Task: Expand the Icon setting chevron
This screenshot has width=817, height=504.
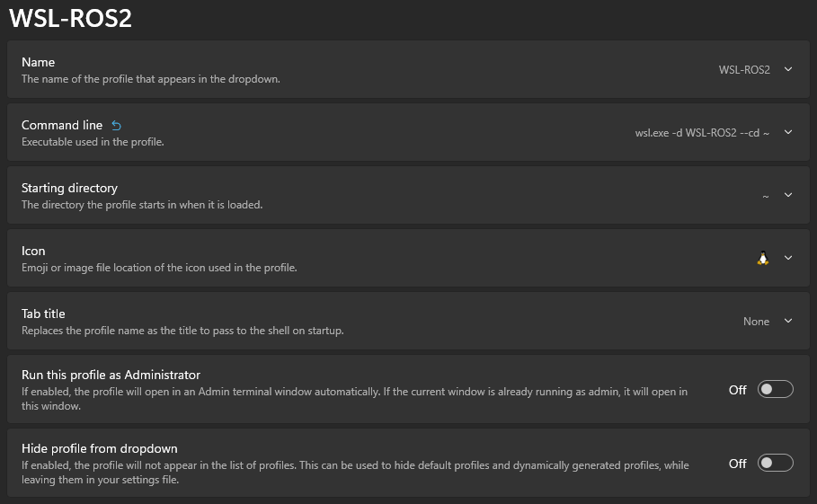Action: click(x=788, y=258)
